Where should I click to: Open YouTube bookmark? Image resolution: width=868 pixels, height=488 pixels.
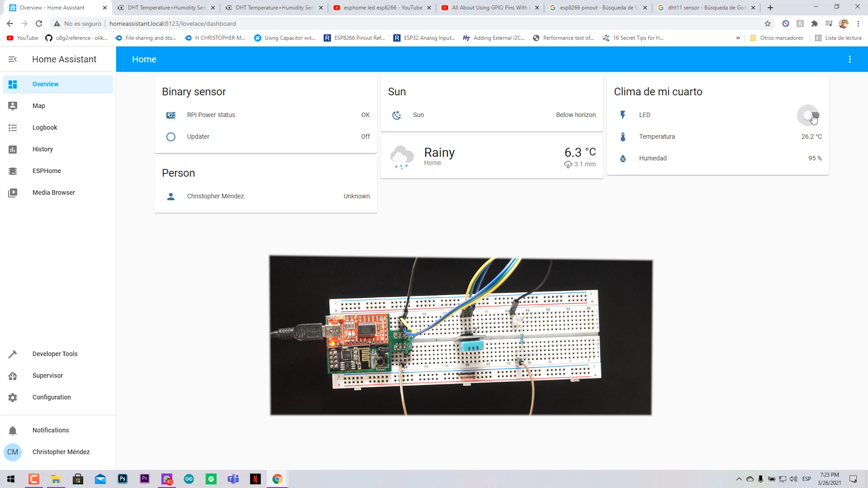pyautogui.click(x=23, y=38)
